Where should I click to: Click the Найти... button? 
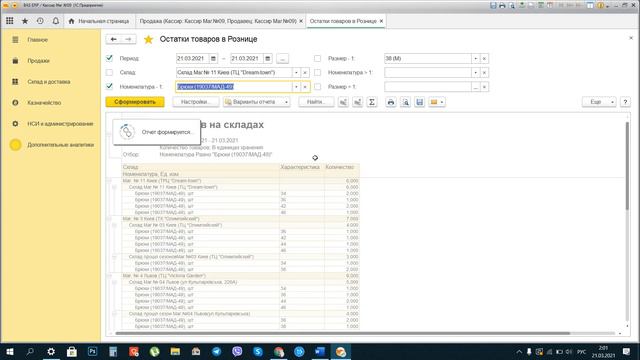click(x=316, y=102)
